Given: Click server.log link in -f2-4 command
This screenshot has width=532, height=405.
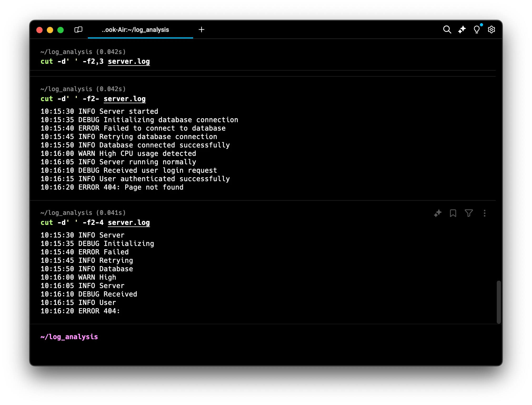Looking at the screenshot, I should pyautogui.click(x=129, y=223).
